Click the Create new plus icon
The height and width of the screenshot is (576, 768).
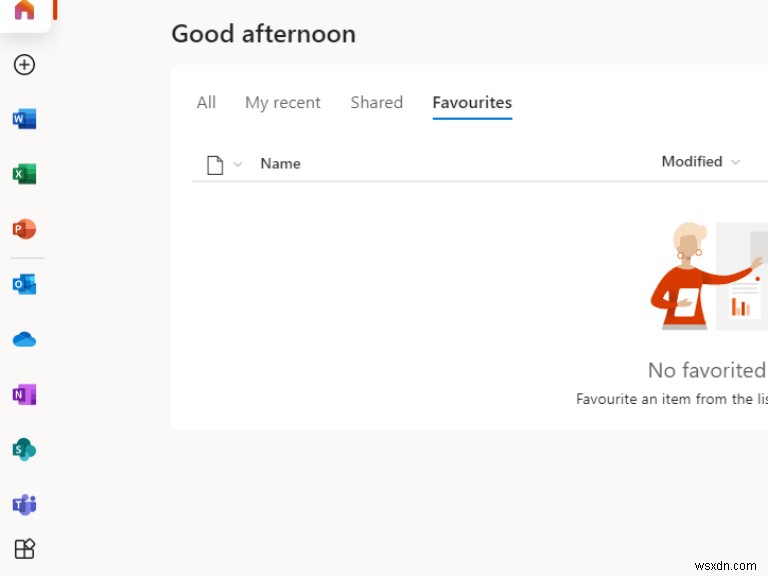pos(24,65)
